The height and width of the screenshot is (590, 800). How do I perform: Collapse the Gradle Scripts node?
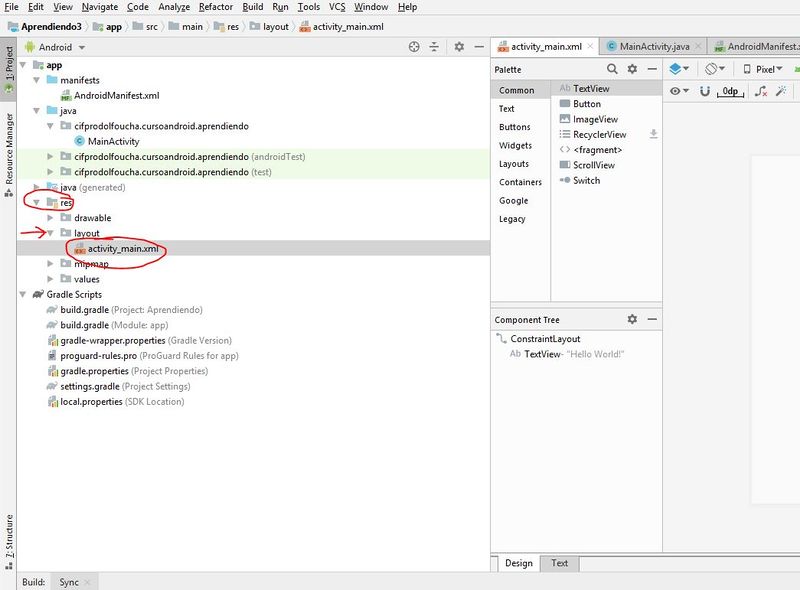coord(22,294)
